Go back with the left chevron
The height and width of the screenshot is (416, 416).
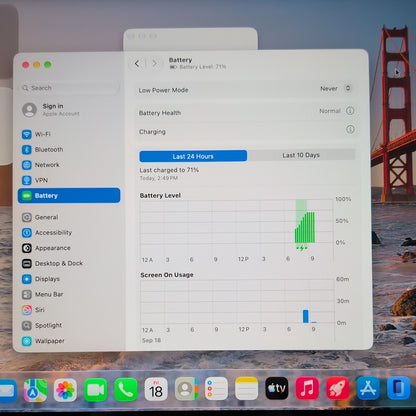[137, 64]
